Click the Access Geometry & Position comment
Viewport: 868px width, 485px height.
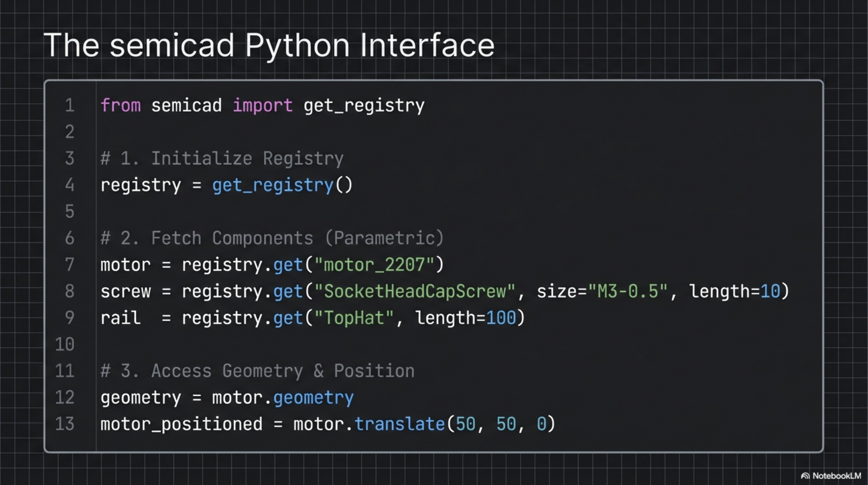(x=257, y=370)
